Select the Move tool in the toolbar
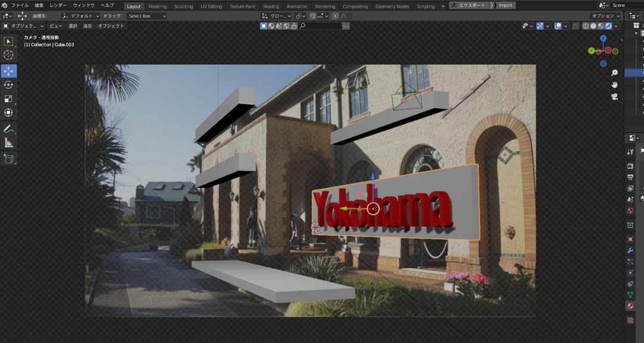 (x=8, y=71)
